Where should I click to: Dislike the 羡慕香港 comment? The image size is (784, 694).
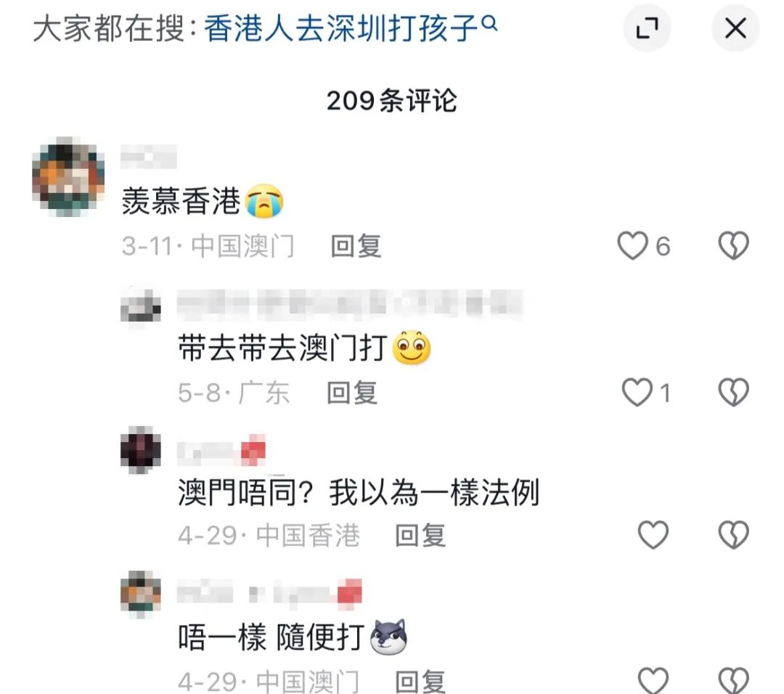pyautogui.click(x=733, y=245)
